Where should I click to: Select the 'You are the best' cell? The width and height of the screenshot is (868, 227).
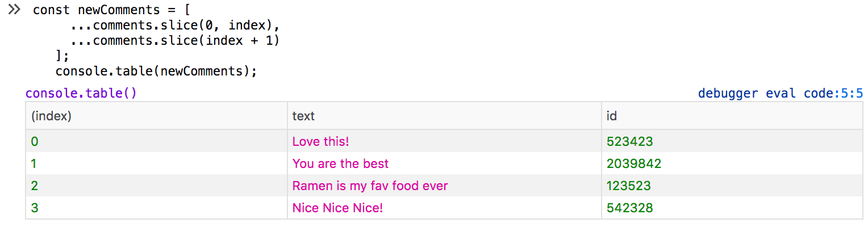point(340,163)
